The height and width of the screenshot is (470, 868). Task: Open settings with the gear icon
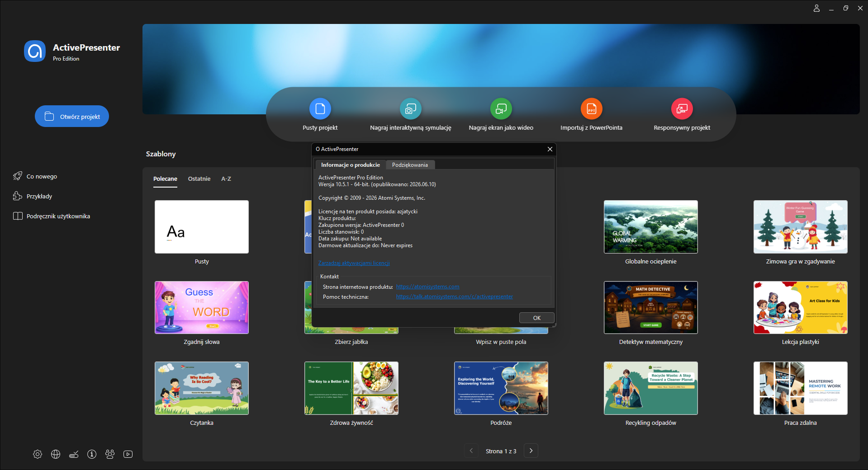tap(38, 454)
